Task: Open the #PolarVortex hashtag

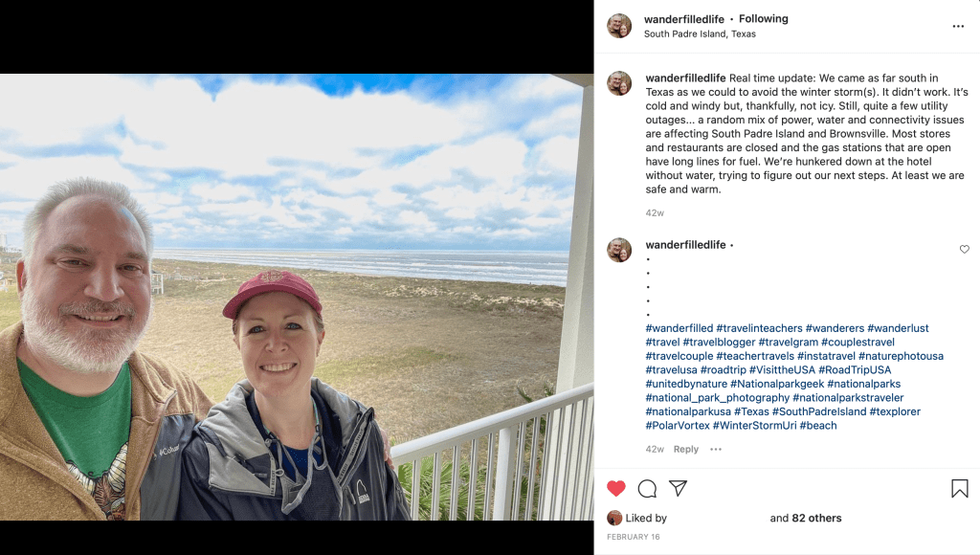Action: [x=678, y=426]
